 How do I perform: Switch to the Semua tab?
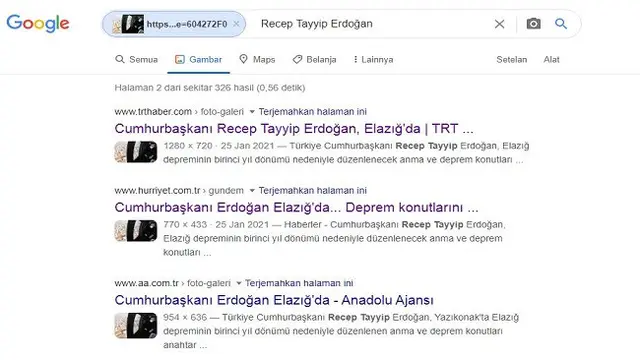coord(137,60)
